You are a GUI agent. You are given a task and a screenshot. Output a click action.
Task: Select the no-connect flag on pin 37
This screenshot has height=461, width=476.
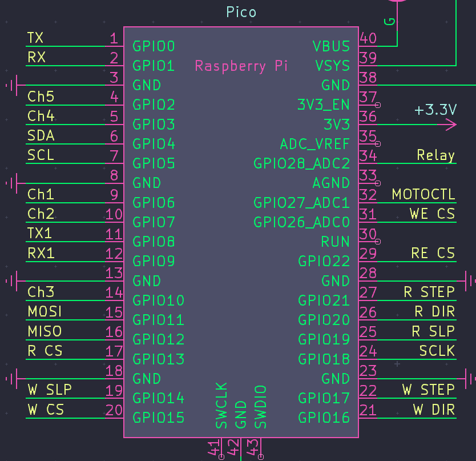tap(378, 105)
